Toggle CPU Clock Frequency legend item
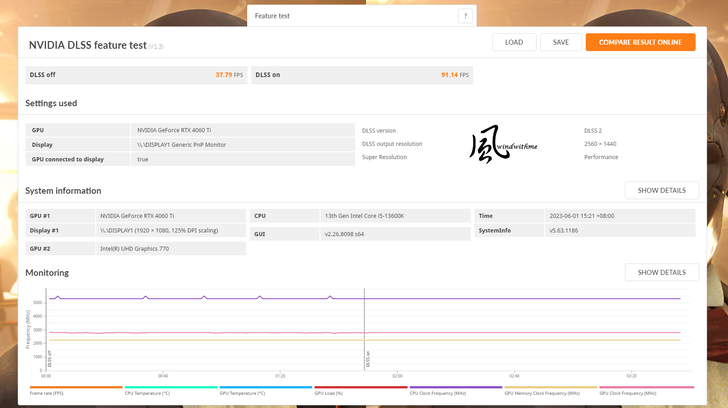Screen dimensions: 728x408 pos(456,393)
